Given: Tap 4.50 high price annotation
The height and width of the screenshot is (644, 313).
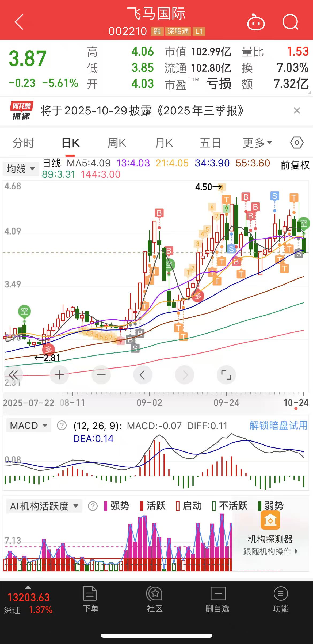Looking at the screenshot, I should (208, 187).
